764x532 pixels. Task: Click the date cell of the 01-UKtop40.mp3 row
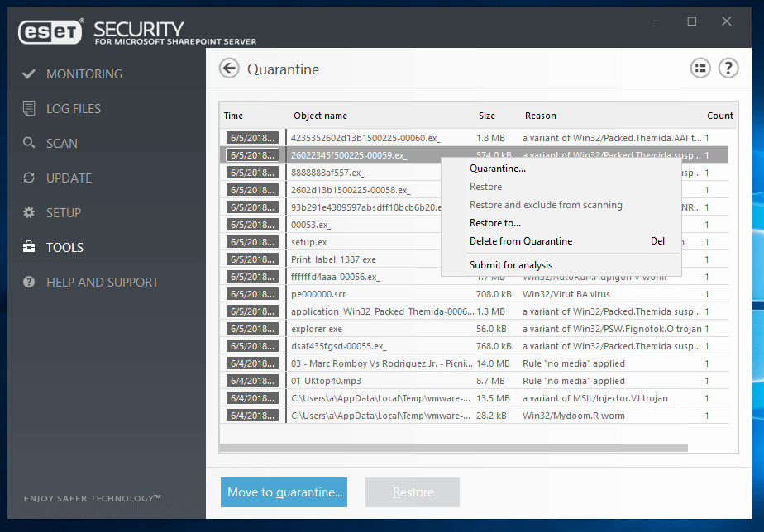click(x=252, y=381)
